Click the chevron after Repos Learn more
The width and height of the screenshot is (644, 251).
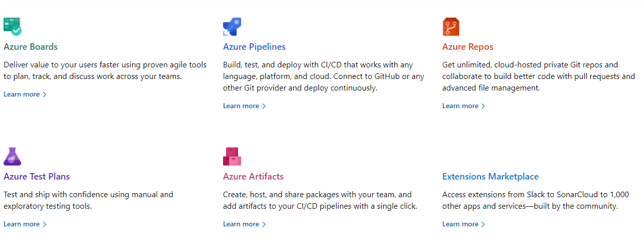point(483,106)
